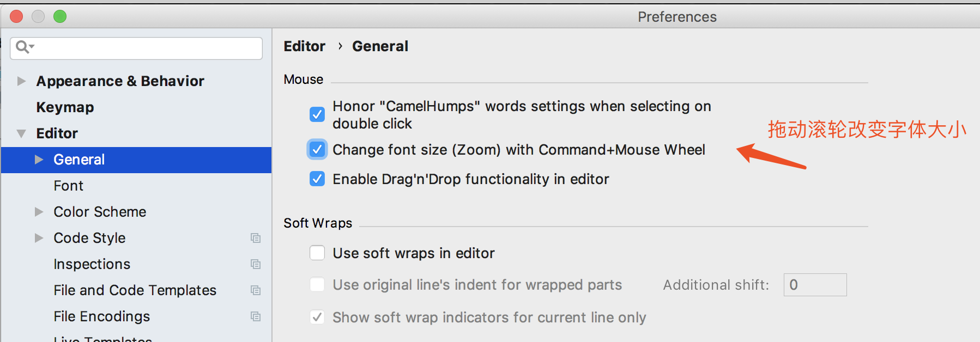Select the Font settings page
The height and width of the screenshot is (342, 980).
68,186
